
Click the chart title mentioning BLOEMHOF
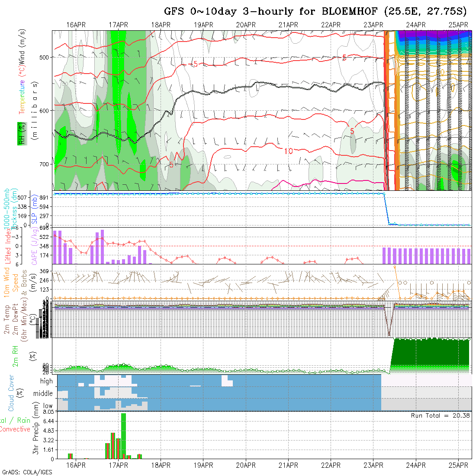pyautogui.click(x=315, y=11)
